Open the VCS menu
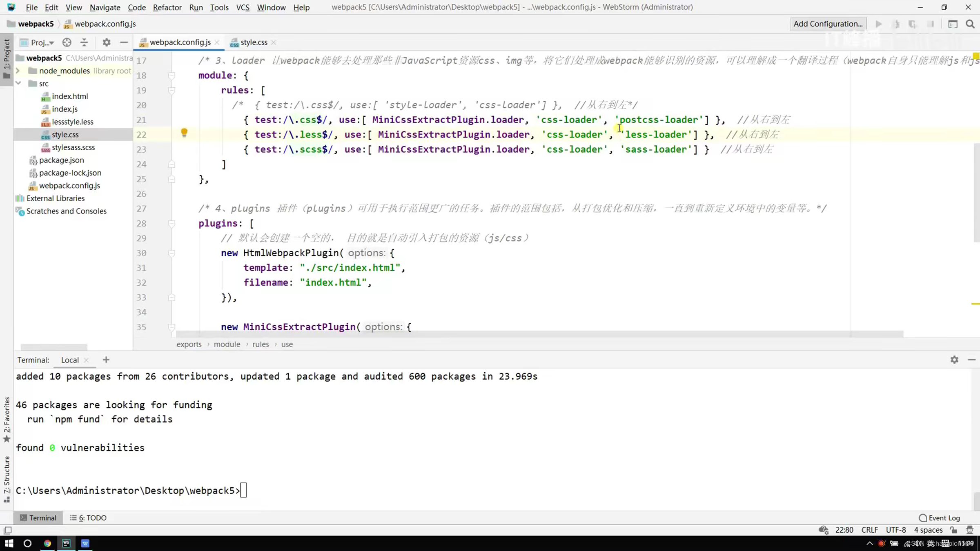 (243, 7)
